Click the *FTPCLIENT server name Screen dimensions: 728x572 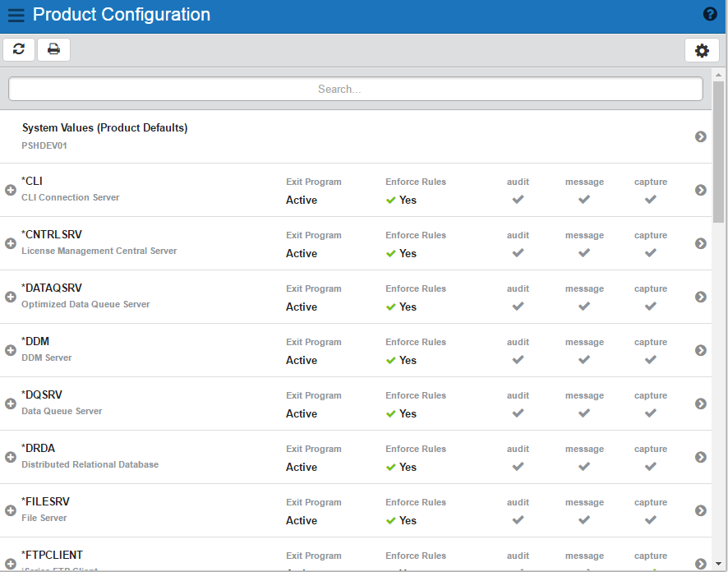coord(52,555)
